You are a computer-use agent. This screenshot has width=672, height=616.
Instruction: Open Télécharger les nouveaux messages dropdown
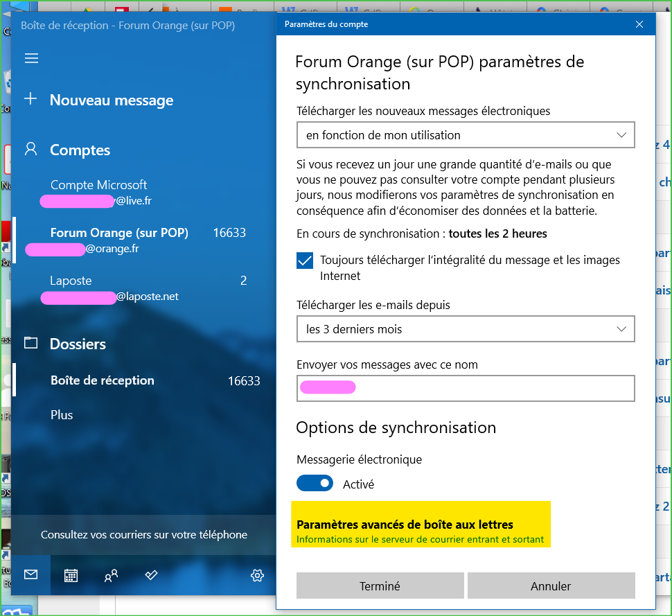pyautogui.click(x=466, y=135)
